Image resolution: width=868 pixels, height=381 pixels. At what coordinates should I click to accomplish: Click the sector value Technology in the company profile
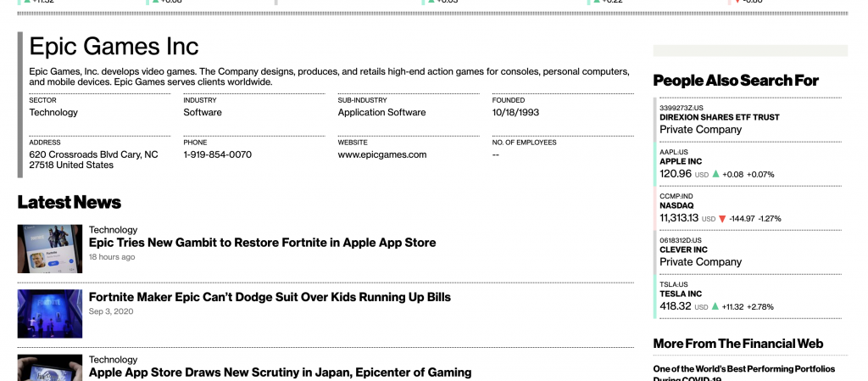point(53,112)
